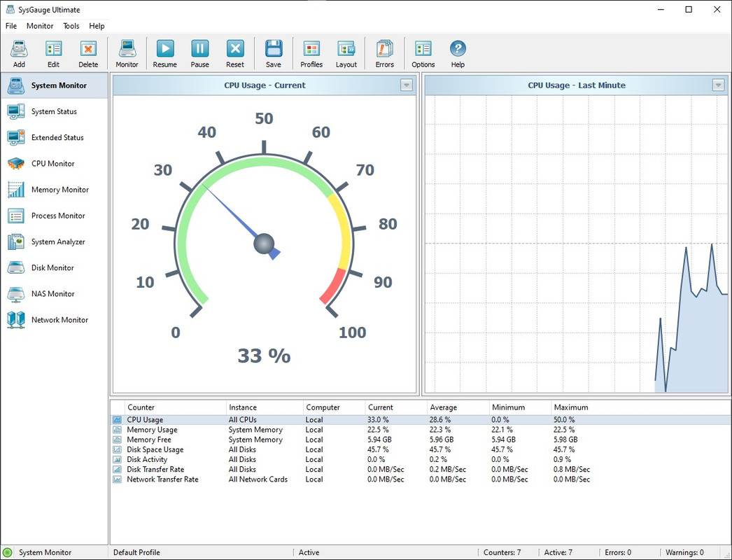The height and width of the screenshot is (560, 732).
Task: Open Process Monitor in the sidebar
Action: (x=54, y=216)
